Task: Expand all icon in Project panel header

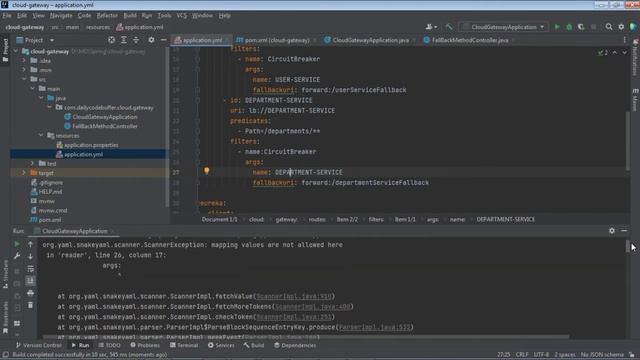Action: click(x=124, y=40)
